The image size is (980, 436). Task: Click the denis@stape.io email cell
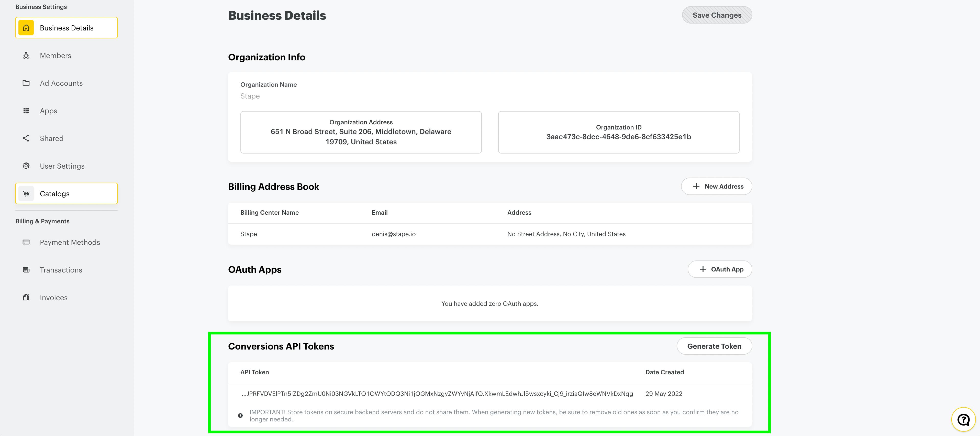(x=393, y=234)
